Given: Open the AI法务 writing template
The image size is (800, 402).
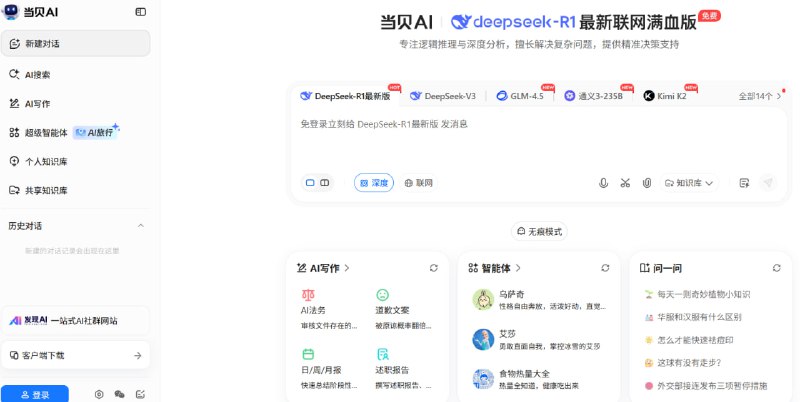Looking at the screenshot, I should coord(330,310).
